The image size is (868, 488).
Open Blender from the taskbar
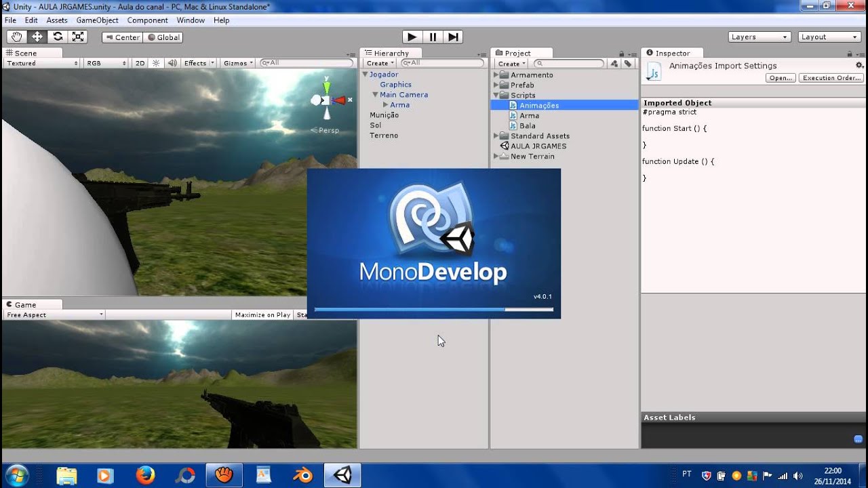coord(302,475)
